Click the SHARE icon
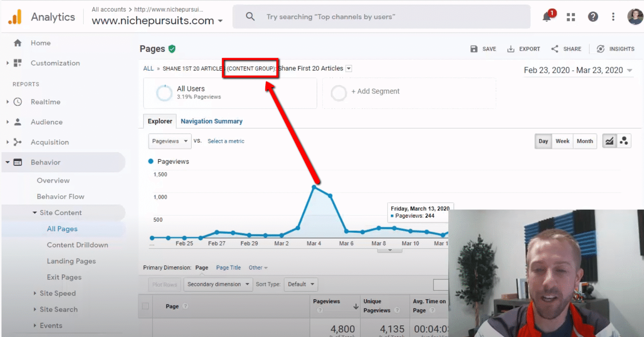 [x=555, y=49]
